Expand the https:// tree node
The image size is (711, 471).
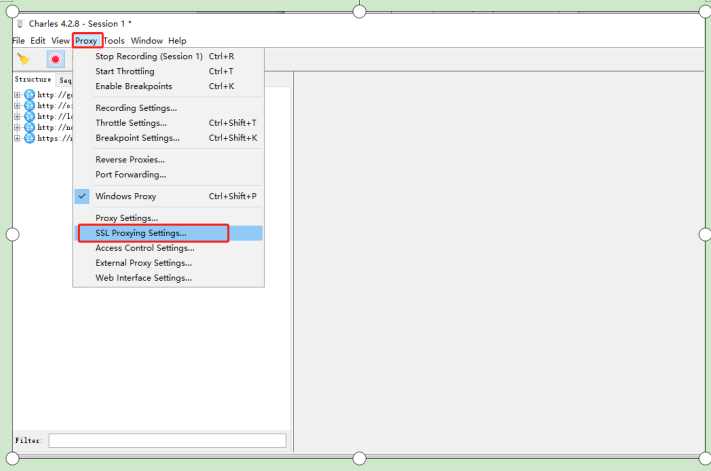[x=17, y=138]
